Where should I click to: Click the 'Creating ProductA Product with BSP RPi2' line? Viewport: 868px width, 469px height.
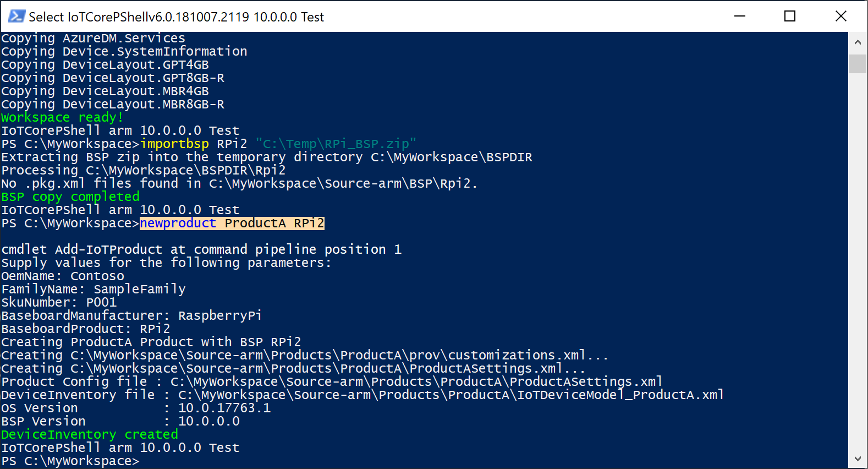151,342
